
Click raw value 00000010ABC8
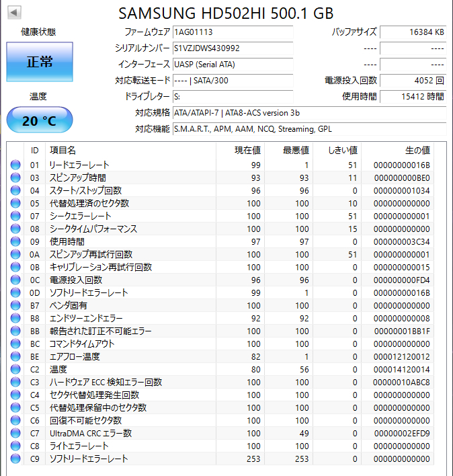point(402,382)
